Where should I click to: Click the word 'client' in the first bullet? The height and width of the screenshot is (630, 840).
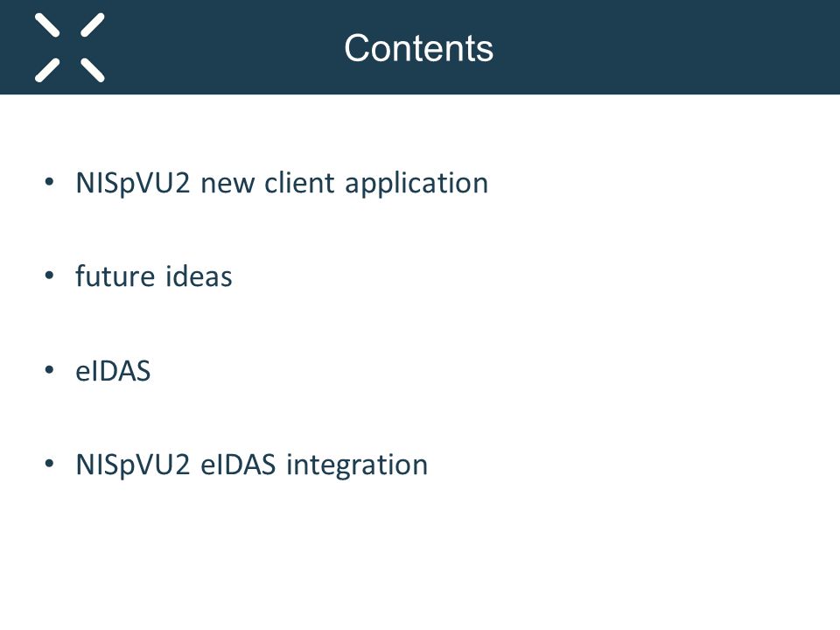tap(300, 183)
